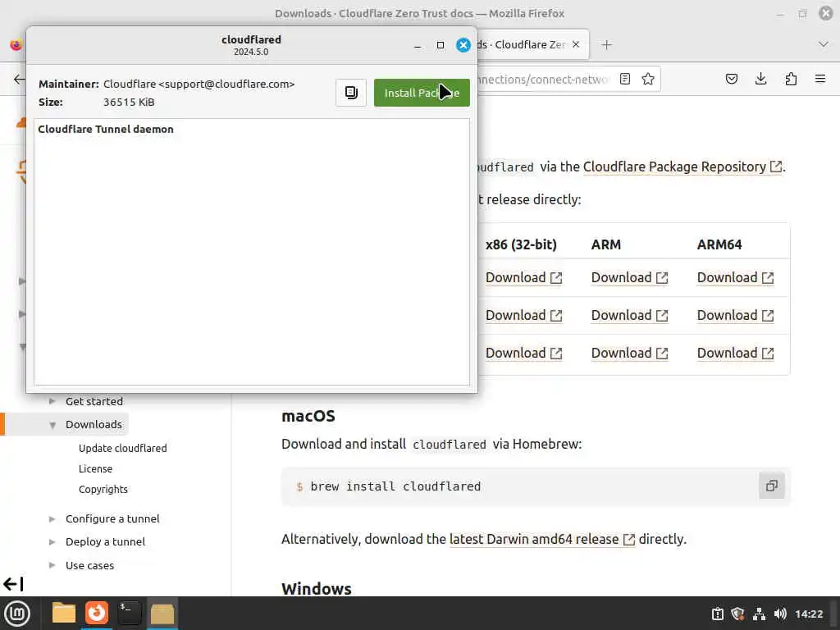Copy the brew install cloudflared command

(771, 486)
